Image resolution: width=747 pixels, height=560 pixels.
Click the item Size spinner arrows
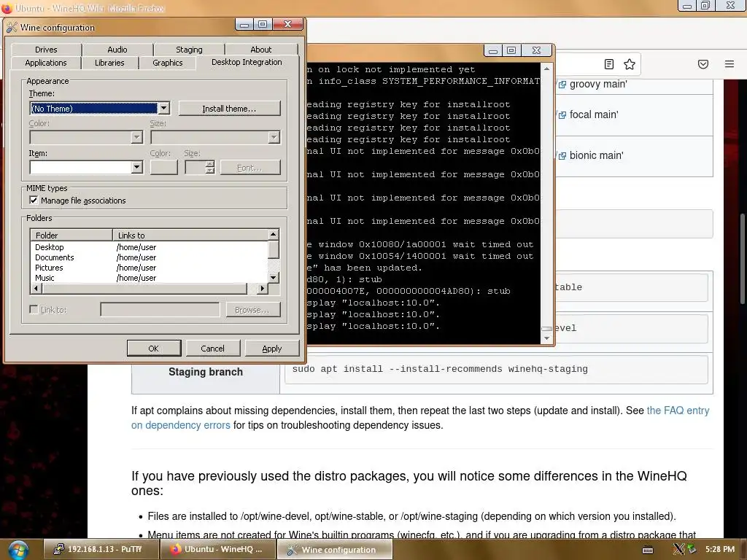click(x=210, y=167)
